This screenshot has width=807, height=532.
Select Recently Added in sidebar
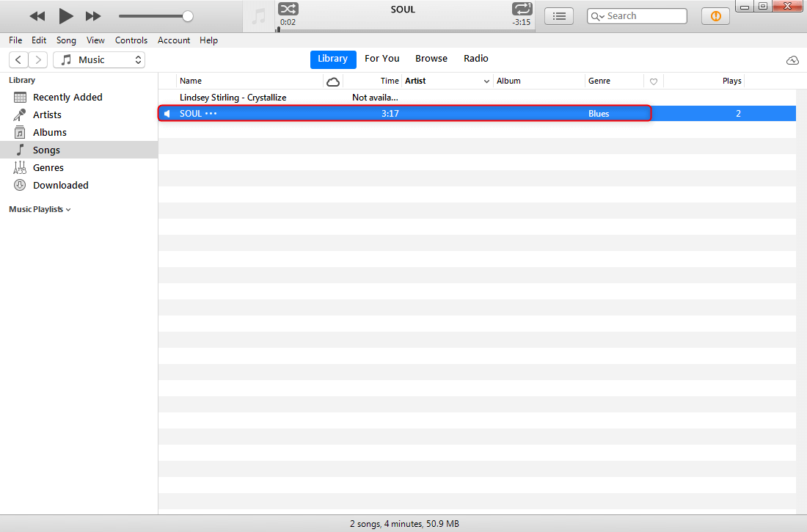tap(67, 97)
